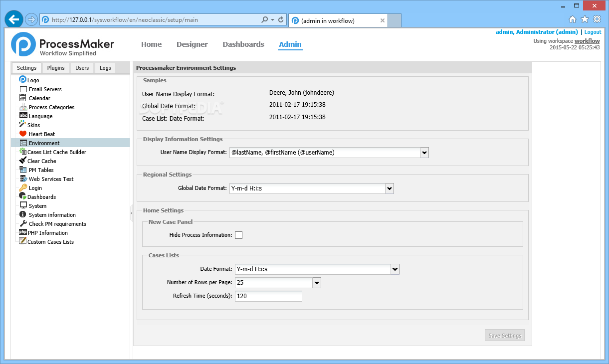Viewport: 609px width, 364px height.
Task: Click the Cases List Cache Builder icon
Action: 22,152
